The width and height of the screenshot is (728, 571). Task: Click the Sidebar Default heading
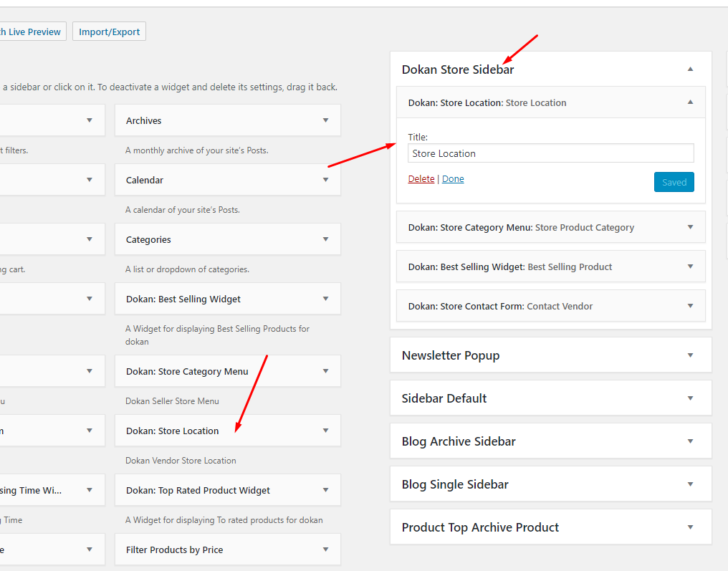point(444,398)
